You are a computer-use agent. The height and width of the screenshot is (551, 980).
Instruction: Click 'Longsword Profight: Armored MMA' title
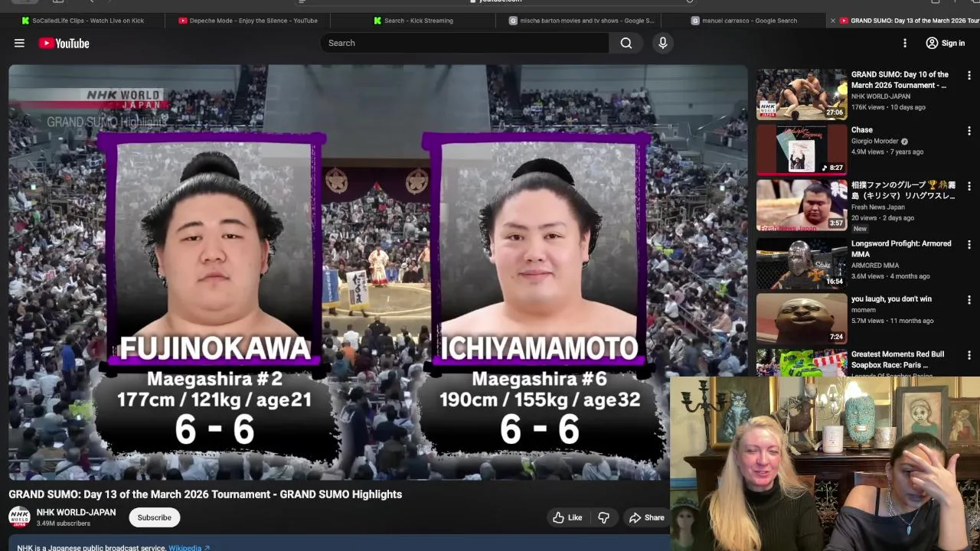901,249
